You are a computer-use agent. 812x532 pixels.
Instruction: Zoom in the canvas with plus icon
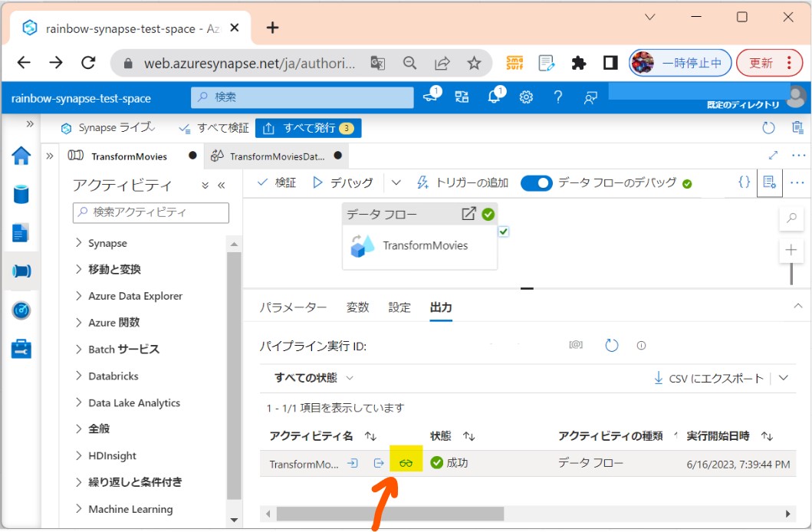tap(791, 251)
